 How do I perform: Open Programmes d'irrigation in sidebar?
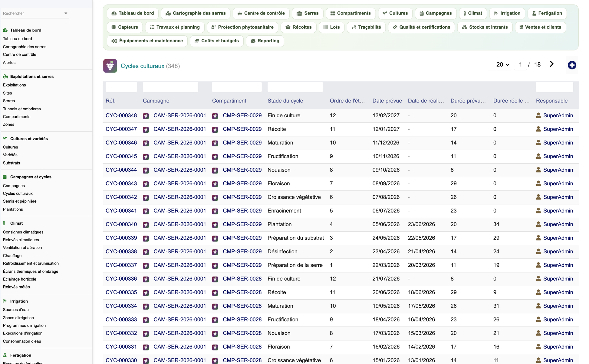pyautogui.click(x=24, y=326)
